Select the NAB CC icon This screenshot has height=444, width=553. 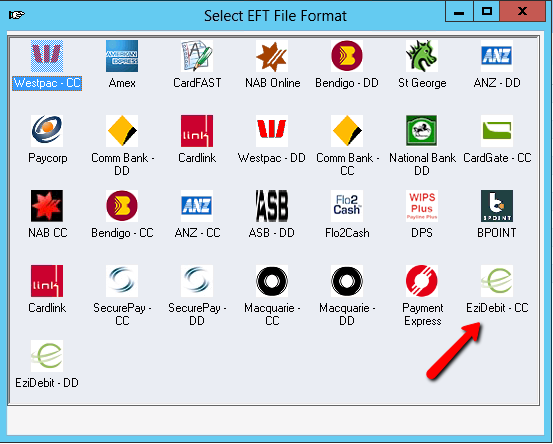pos(47,206)
